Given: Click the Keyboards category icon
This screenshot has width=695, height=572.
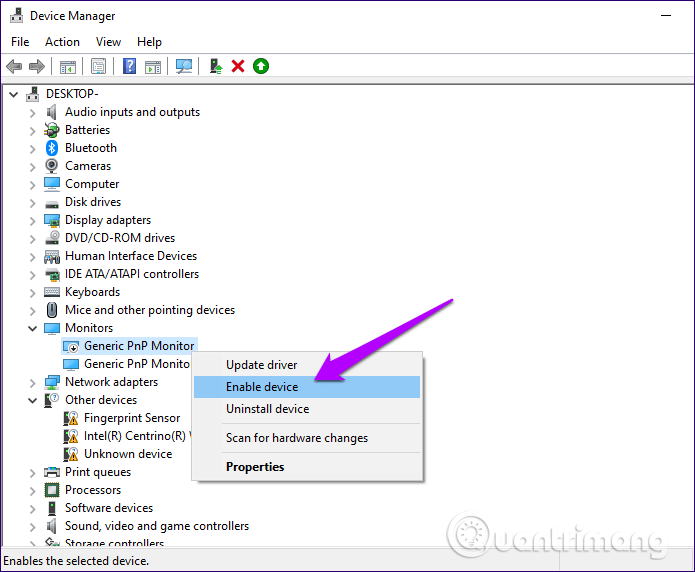Looking at the screenshot, I should [x=52, y=292].
